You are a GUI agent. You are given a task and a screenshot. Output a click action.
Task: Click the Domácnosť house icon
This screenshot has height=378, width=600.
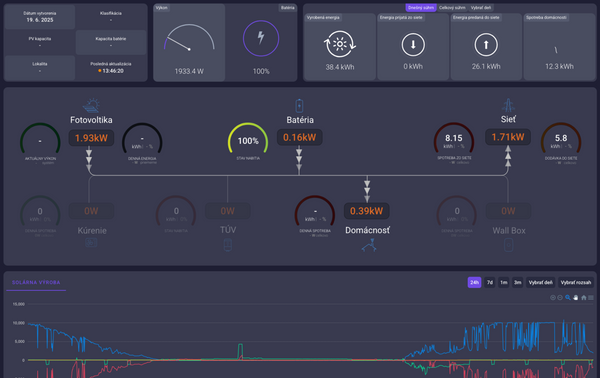[369, 245]
